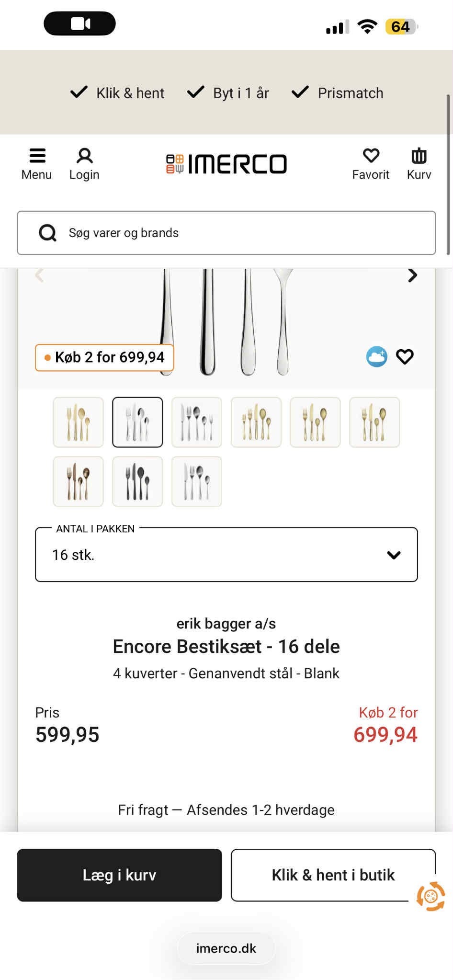
Task: Tap the screen recording indicator in status bar
Action: [x=79, y=23]
